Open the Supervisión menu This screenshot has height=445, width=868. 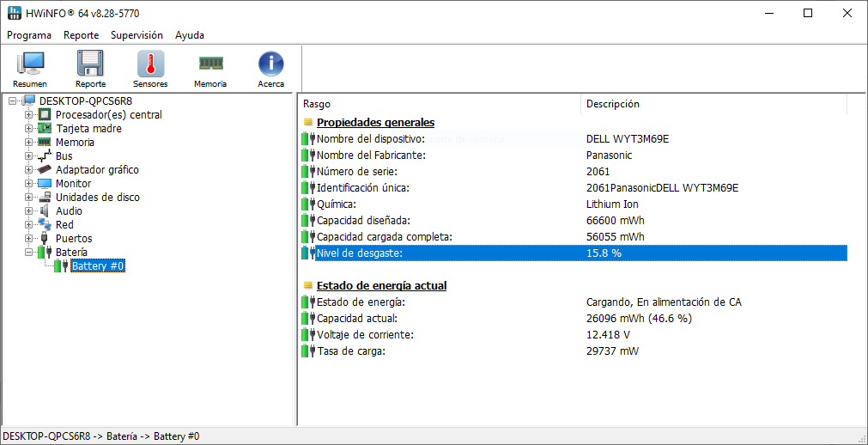coord(137,35)
